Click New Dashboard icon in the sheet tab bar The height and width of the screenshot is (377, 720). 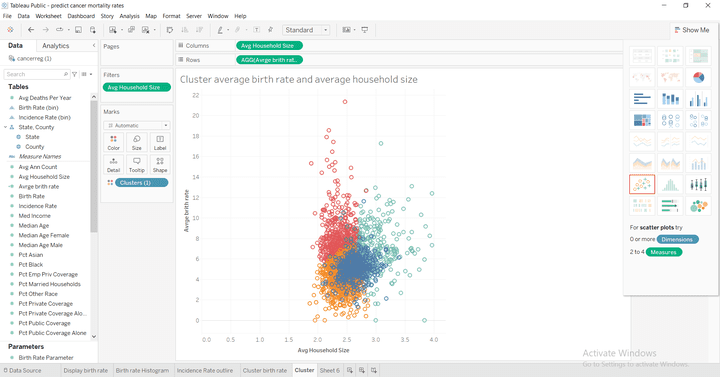[362, 370]
